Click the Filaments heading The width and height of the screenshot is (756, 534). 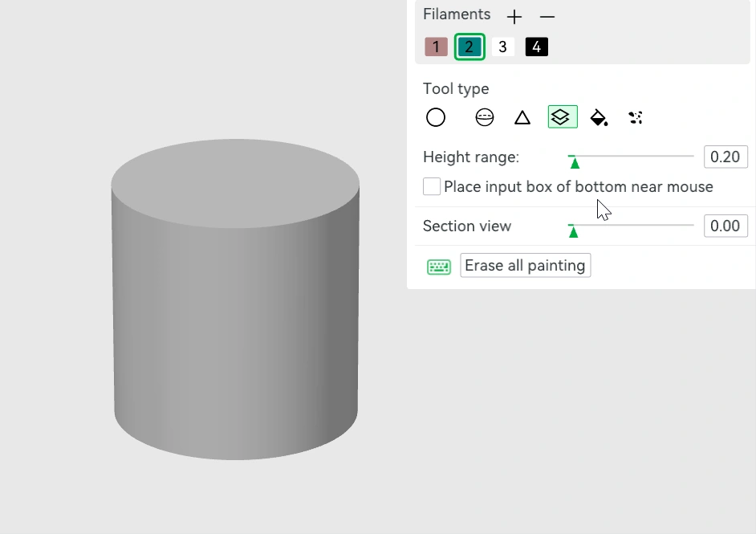457,14
